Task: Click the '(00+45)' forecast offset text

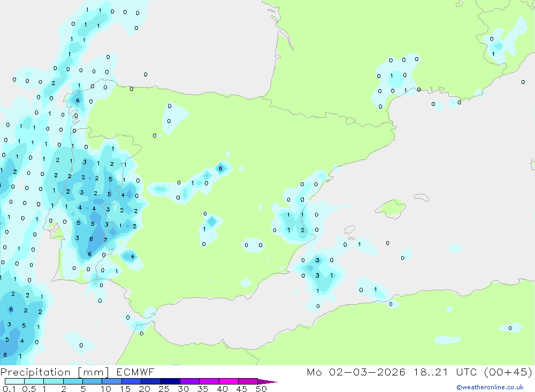Action: point(508,372)
